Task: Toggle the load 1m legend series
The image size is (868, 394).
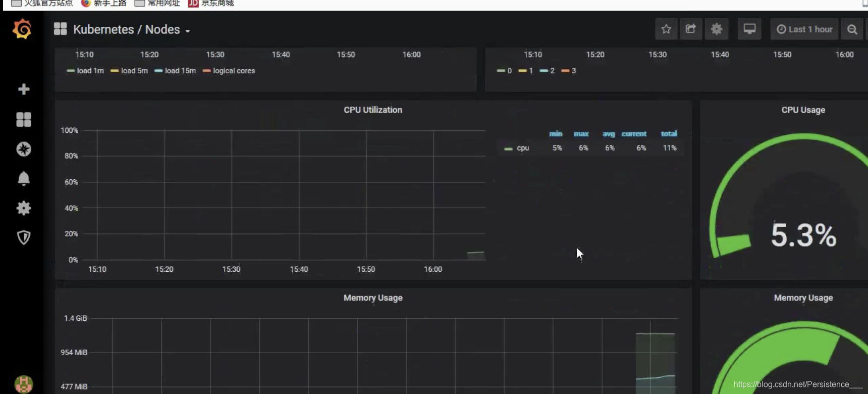Action: point(90,71)
